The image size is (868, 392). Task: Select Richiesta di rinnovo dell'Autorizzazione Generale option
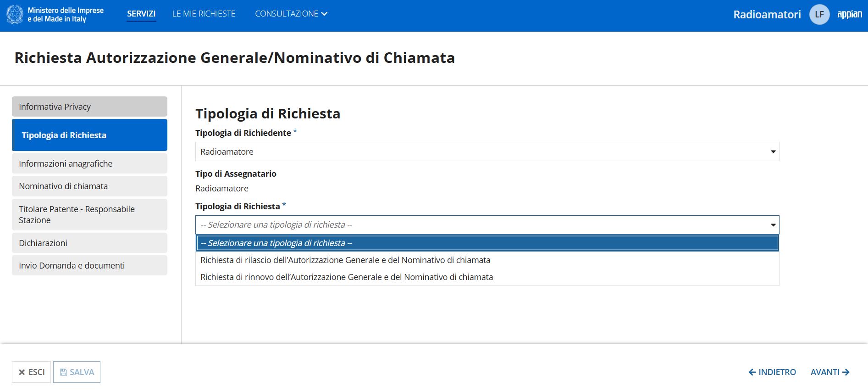click(487, 277)
